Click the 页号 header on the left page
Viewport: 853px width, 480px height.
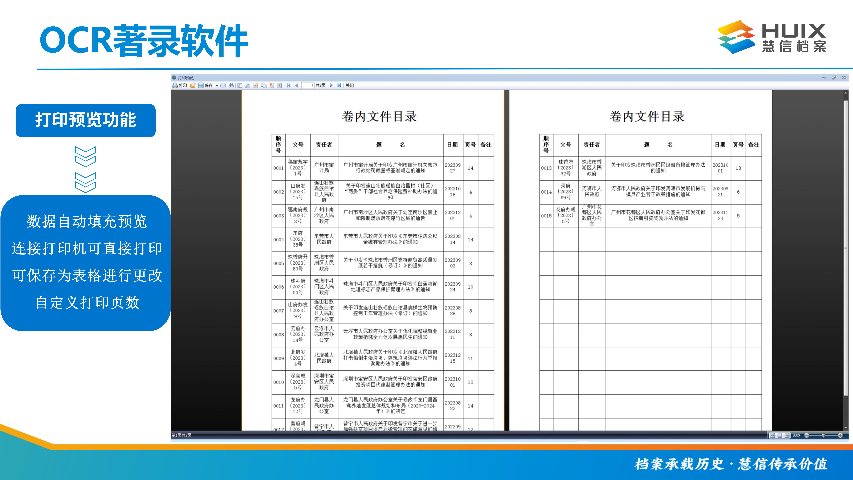pyautogui.click(x=471, y=145)
